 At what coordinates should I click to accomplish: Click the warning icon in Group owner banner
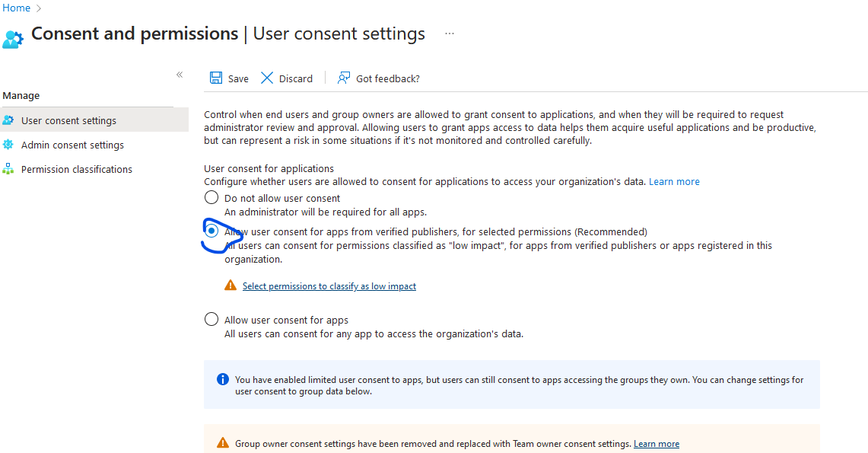tap(223, 442)
